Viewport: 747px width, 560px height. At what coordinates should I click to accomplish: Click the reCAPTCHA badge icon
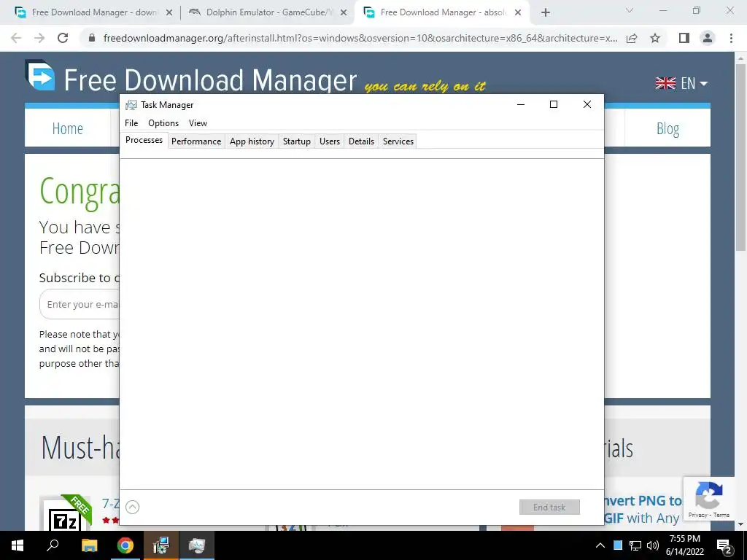709,495
